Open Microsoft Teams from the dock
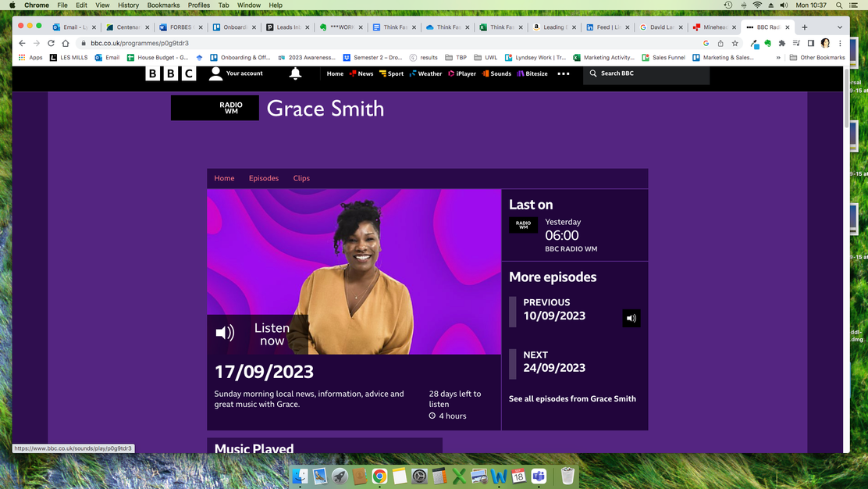This screenshot has width=868, height=489. [539, 476]
